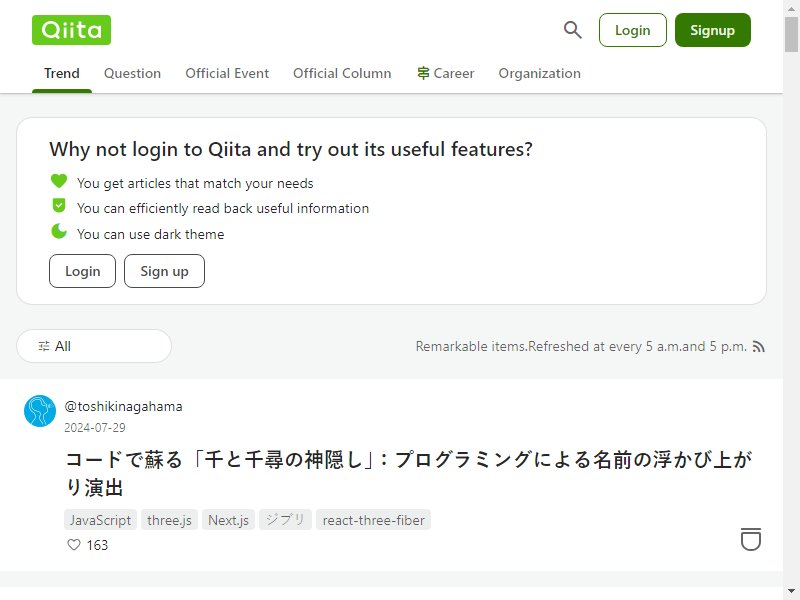
Task: Click the 2024-07-29 article date
Action: (x=95, y=428)
